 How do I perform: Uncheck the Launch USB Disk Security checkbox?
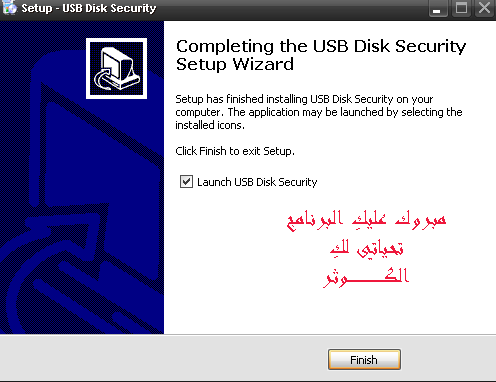click(x=186, y=182)
